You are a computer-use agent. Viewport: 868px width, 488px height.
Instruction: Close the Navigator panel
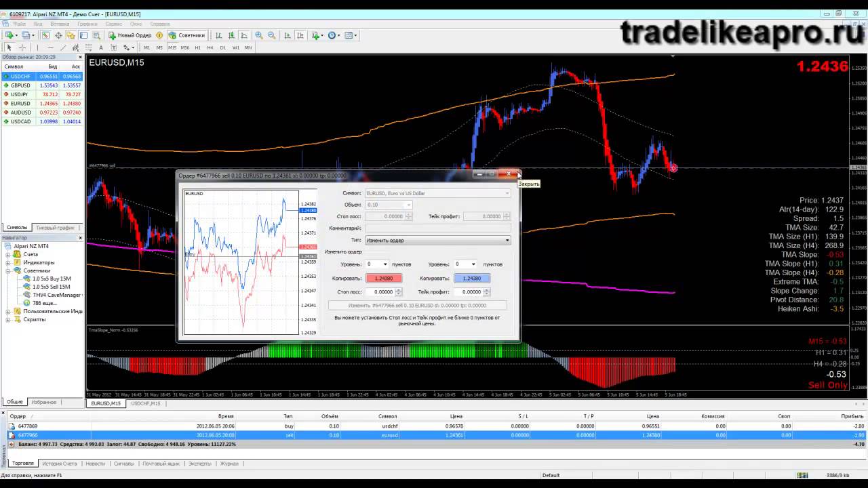click(80, 238)
